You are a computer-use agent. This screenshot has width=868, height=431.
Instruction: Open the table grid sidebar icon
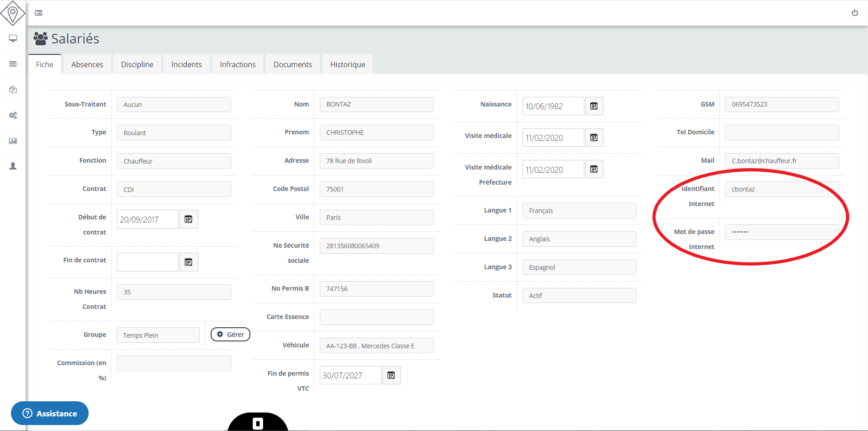tap(13, 64)
